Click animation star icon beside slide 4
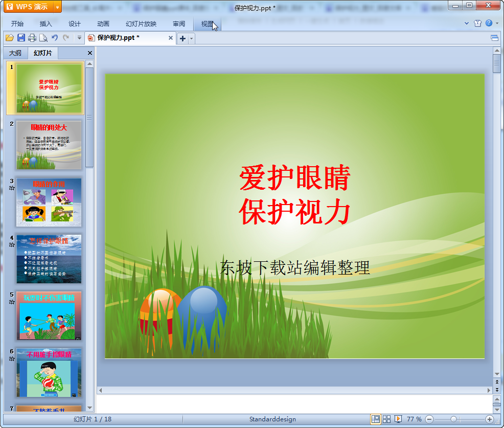 tap(12, 245)
